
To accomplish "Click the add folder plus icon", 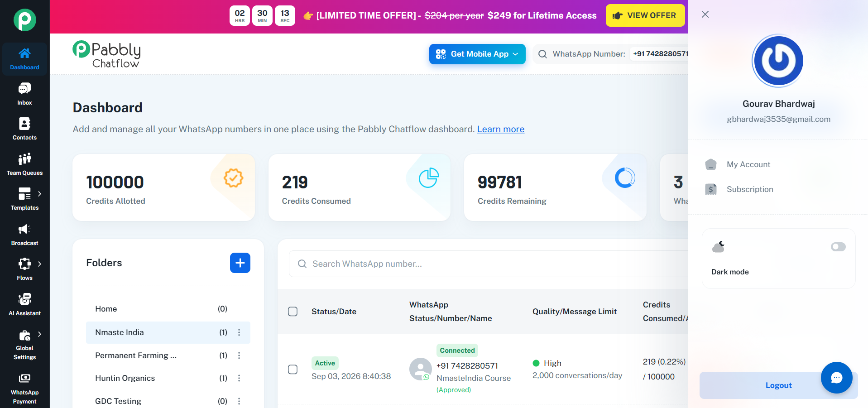I will point(240,263).
